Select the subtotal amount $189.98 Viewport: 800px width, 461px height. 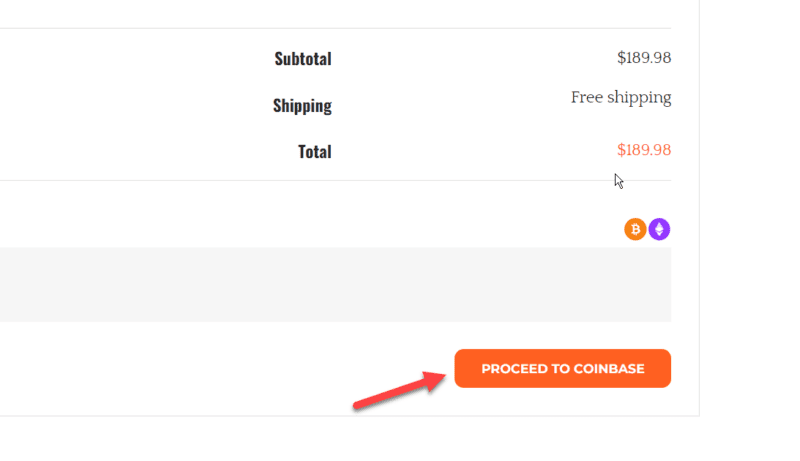pos(644,58)
